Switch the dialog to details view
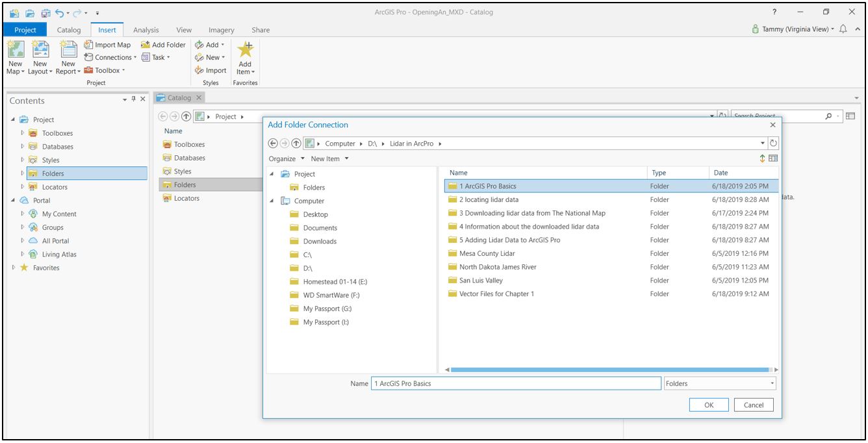The image size is (868, 443). 772,157
